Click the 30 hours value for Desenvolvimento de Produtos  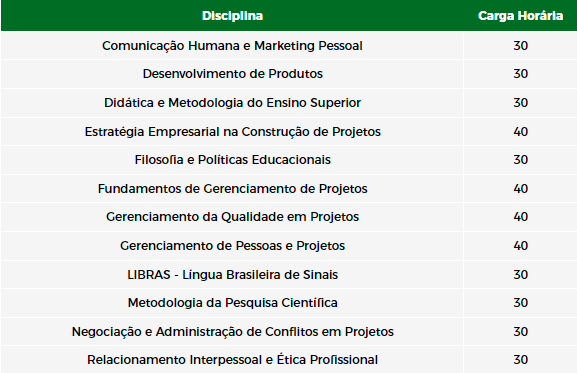[521, 74]
